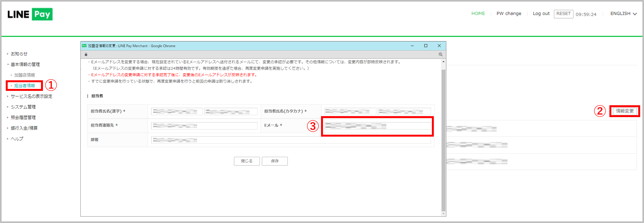Open PW change page
644x223 pixels.
pos(509,13)
